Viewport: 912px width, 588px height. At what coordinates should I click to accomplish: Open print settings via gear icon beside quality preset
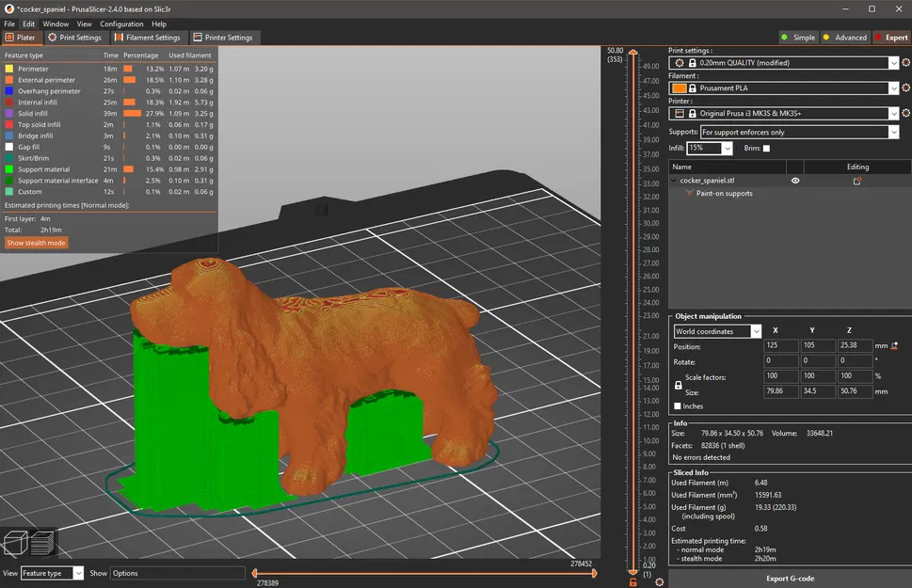(905, 63)
